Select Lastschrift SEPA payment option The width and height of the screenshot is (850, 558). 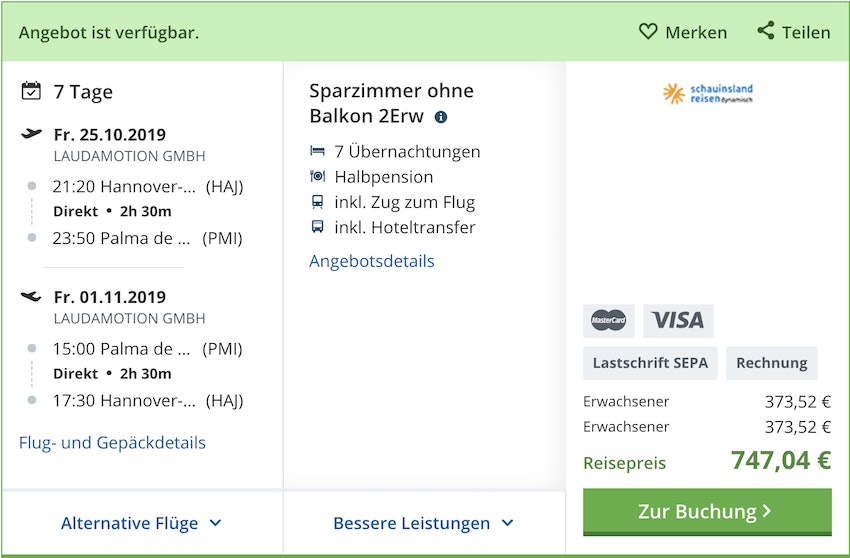pos(649,363)
